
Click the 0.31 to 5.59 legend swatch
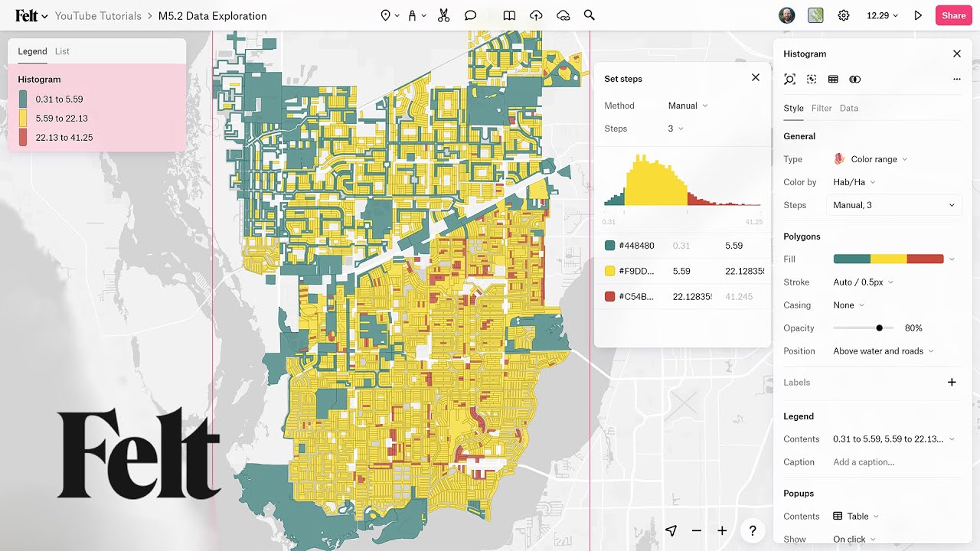click(23, 99)
